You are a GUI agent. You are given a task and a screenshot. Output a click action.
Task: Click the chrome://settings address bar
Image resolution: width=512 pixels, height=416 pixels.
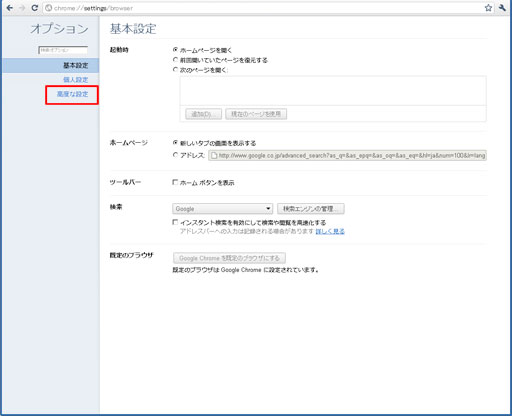click(x=263, y=8)
